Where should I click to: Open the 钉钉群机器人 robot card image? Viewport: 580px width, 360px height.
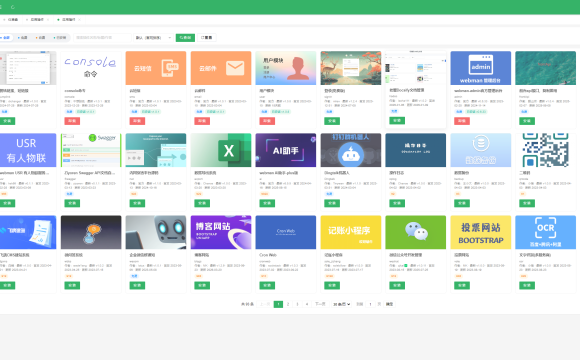coord(351,150)
